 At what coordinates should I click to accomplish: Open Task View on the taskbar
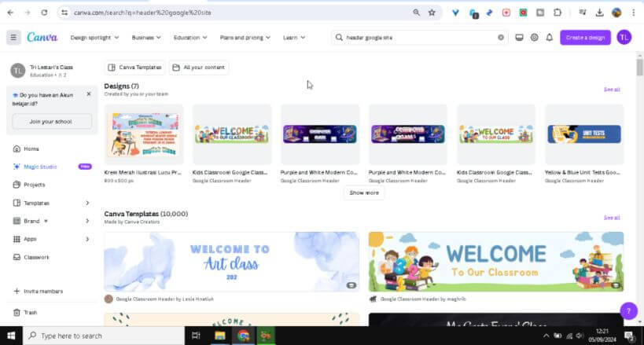pos(196,336)
